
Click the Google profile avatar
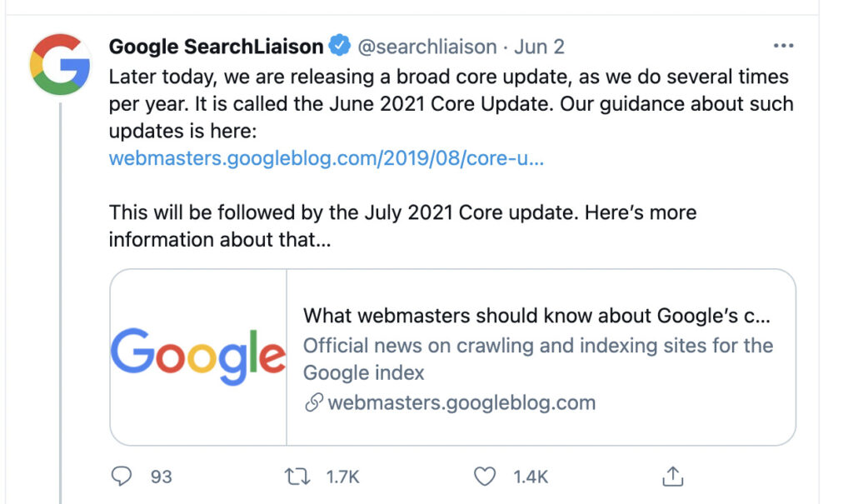(60, 64)
